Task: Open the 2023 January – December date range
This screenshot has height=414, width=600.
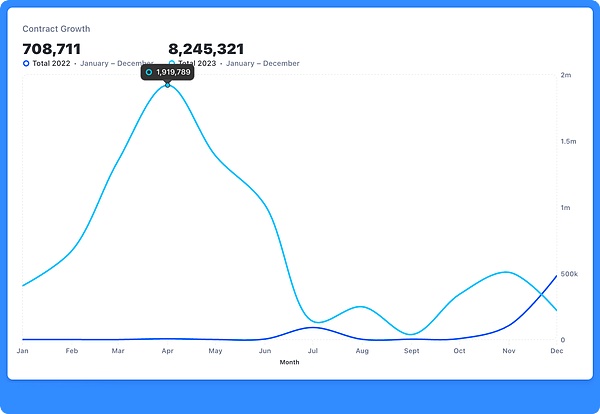Action: coord(263,63)
